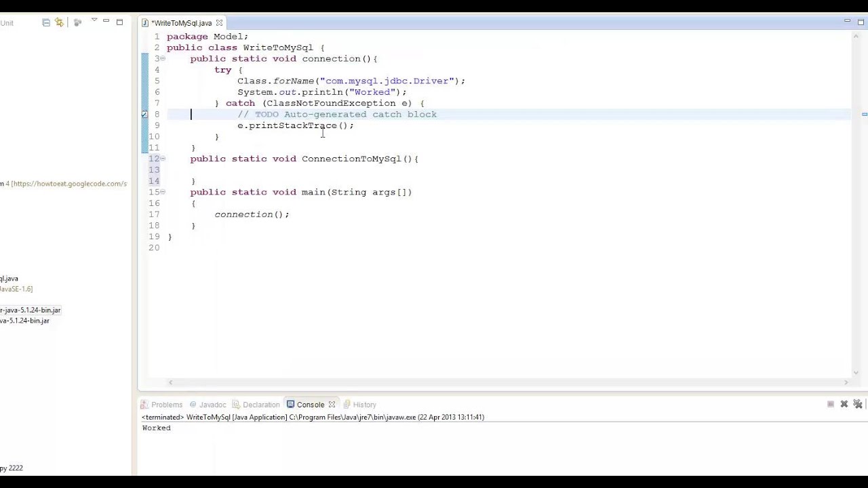Screen dimensions: 868x488
Task: Open the package explorer view menu triangle
Action: click(94, 20)
